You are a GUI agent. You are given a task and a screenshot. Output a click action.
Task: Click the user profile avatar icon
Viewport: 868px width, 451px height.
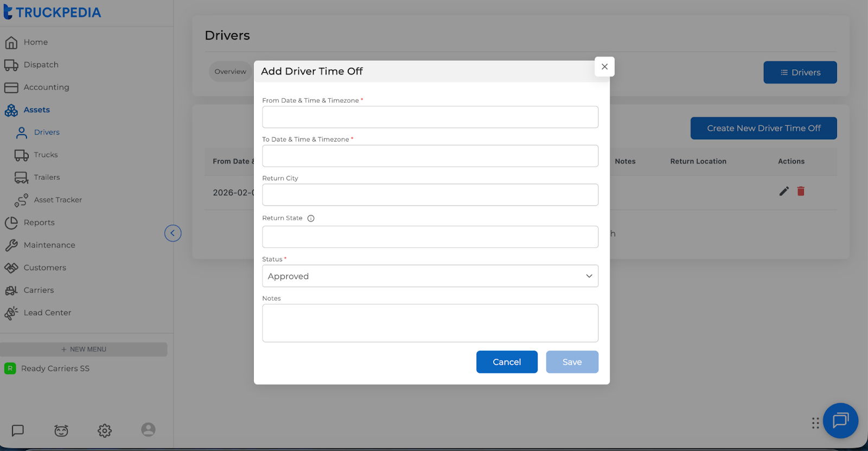pyautogui.click(x=148, y=430)
